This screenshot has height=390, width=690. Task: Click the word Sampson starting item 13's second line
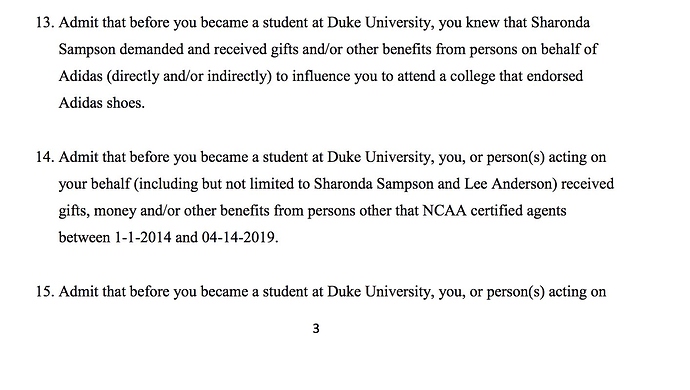click(x=87, y=50)
